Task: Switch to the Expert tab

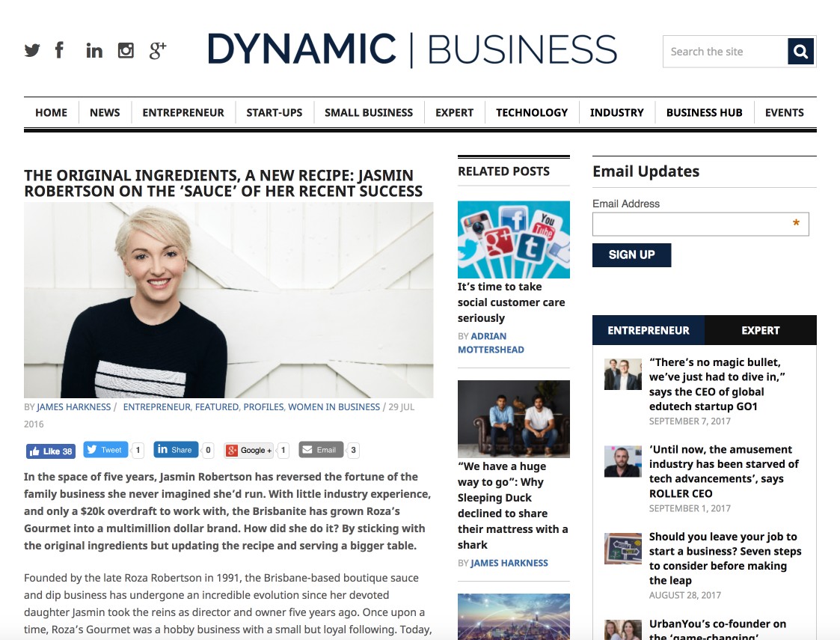Action: click(760, 330)
